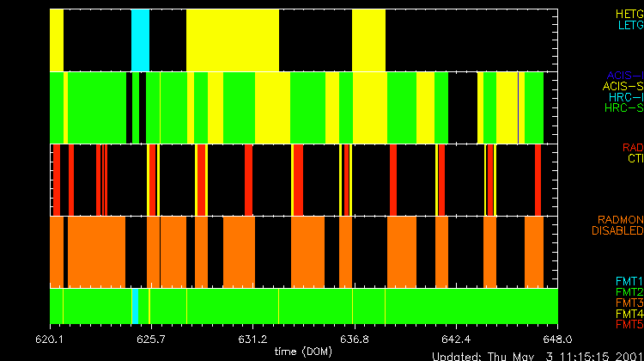
Task: Select the widest yellow HETG block
Action: point(233,40)
